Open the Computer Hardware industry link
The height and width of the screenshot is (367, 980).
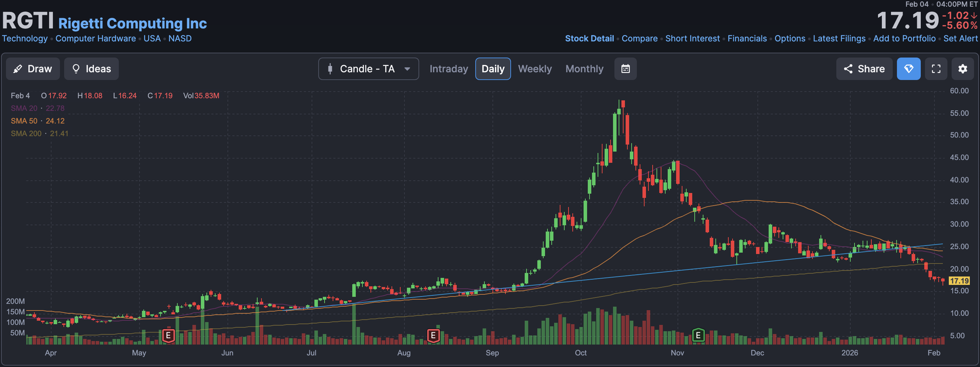click(x=95, y=39)
